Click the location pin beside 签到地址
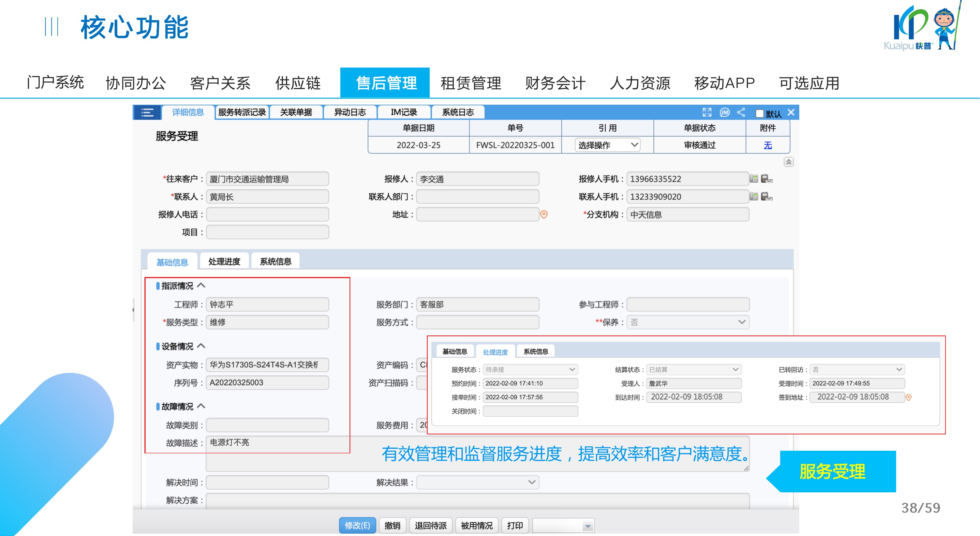Image resolution: width=980 pixels, height=536 pixels. pyautogui.click(x=908, y=398)
